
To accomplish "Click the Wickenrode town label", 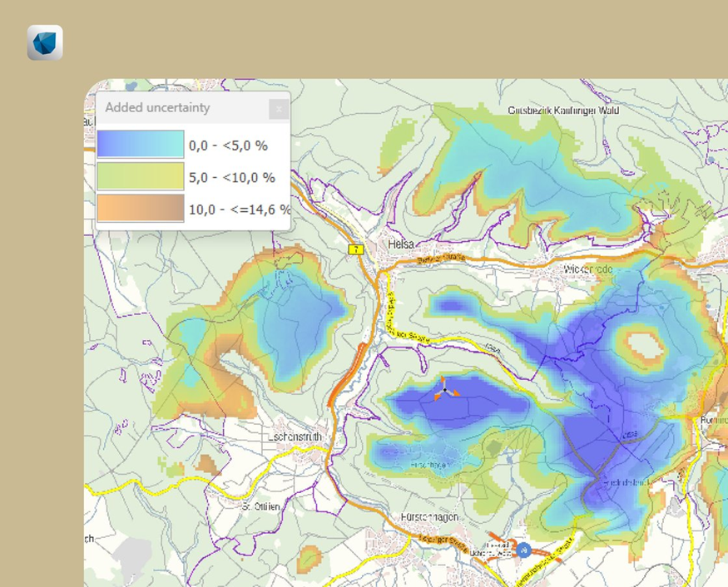I will pos(587,269).
